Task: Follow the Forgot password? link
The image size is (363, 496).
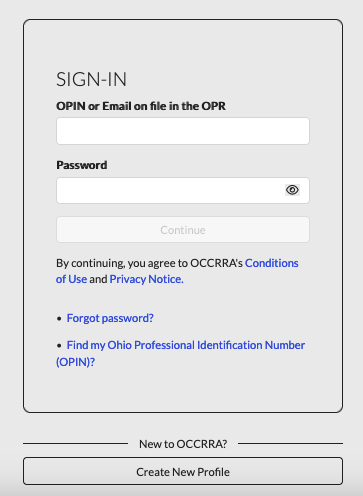Action: coord(110,318)
